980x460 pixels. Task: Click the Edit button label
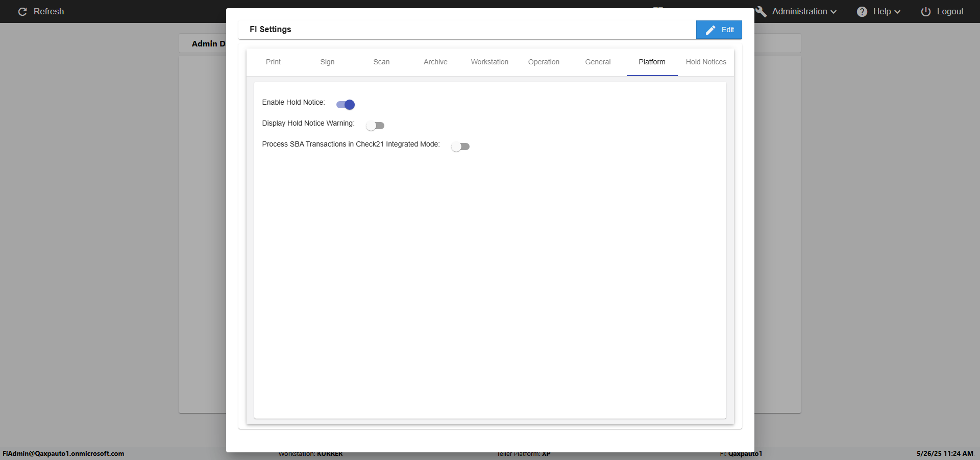[727, 30]
